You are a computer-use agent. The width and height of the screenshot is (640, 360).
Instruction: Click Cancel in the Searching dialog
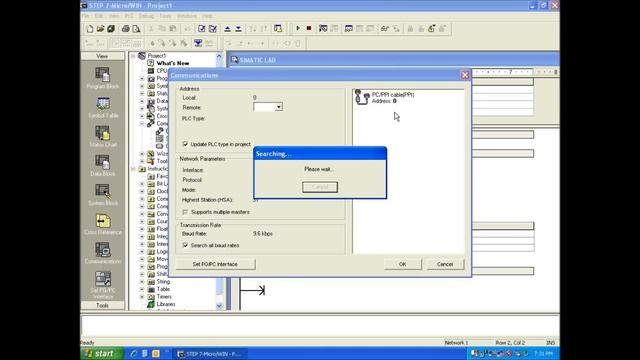pos(320,187)
